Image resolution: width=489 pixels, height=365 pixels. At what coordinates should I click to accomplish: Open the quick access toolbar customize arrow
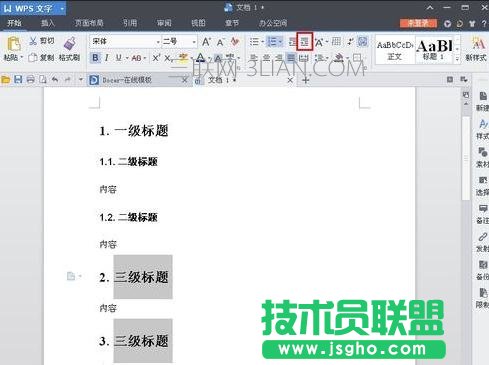tap(80, 80)
